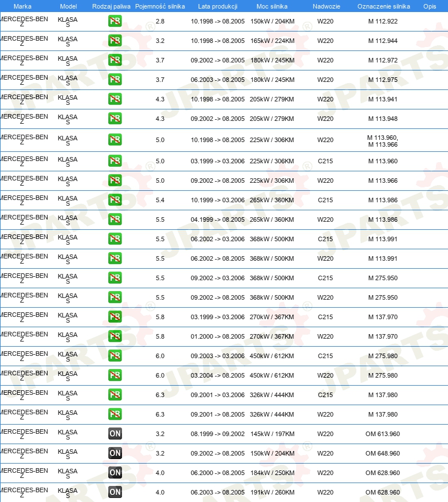448x502 pixels.
Task: Click production dates 10.1999 -> 03.2006
Action: (218, 200)
